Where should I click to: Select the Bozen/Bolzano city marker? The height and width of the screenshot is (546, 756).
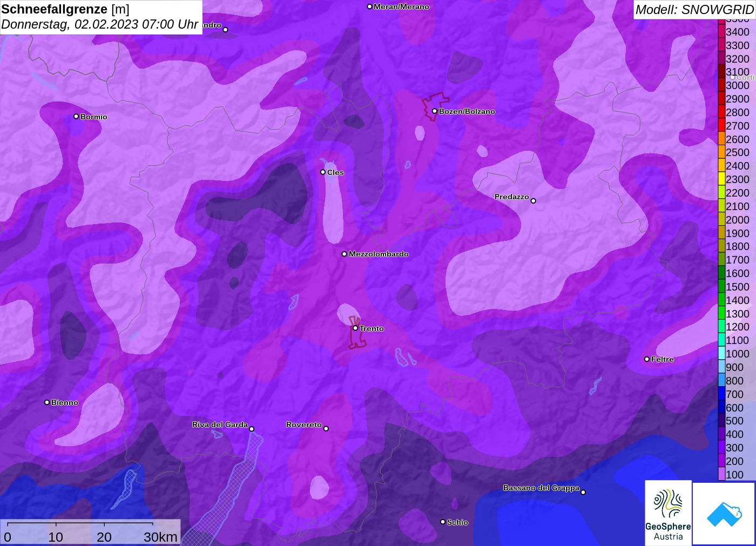[x=435, y=111]
